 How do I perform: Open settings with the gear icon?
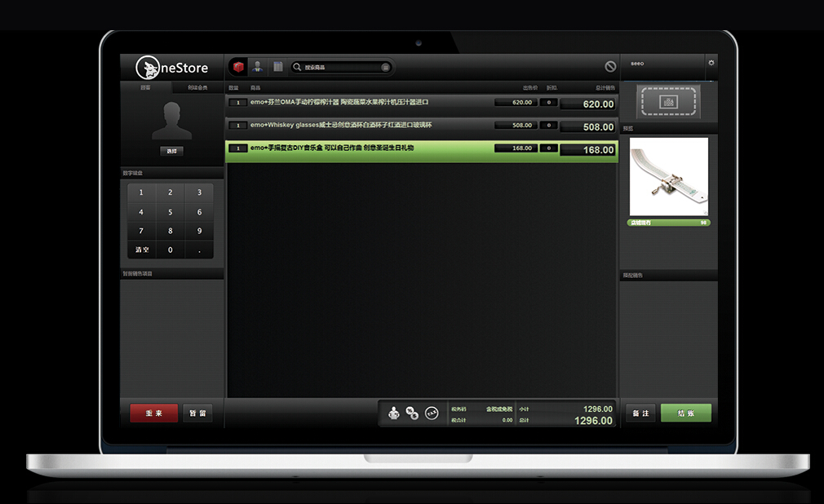click(711, 63)
